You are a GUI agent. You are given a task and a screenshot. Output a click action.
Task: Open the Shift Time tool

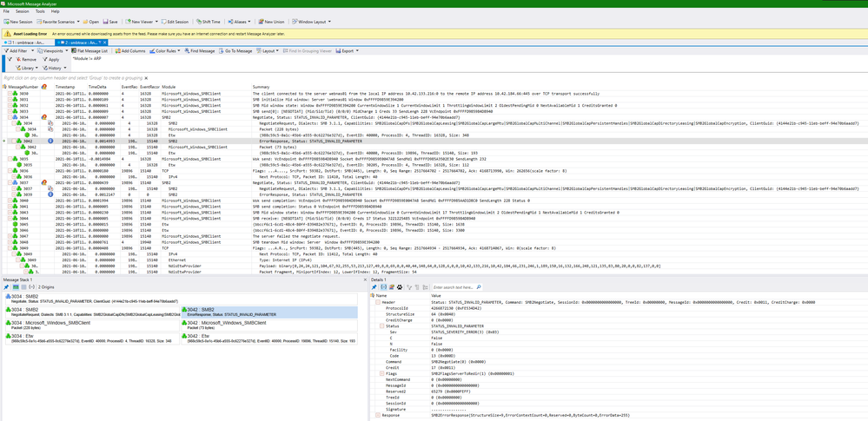[207, 22]
